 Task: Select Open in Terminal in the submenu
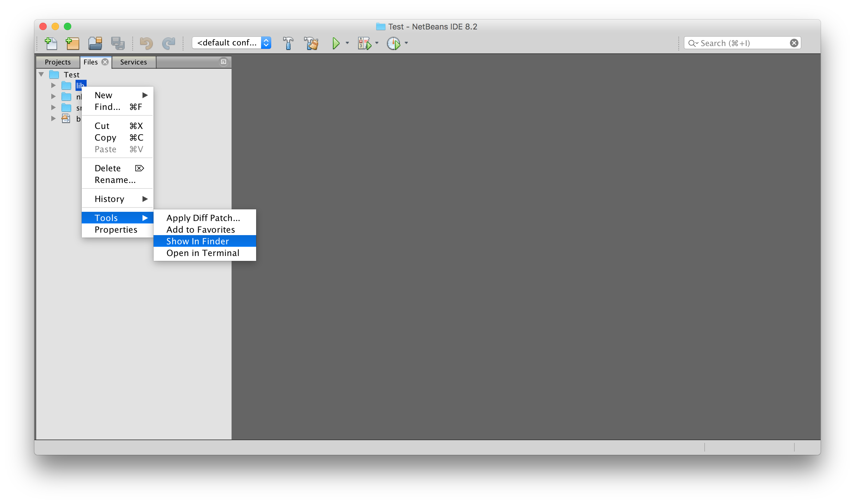pyautogui.click(x=205, y=253)
